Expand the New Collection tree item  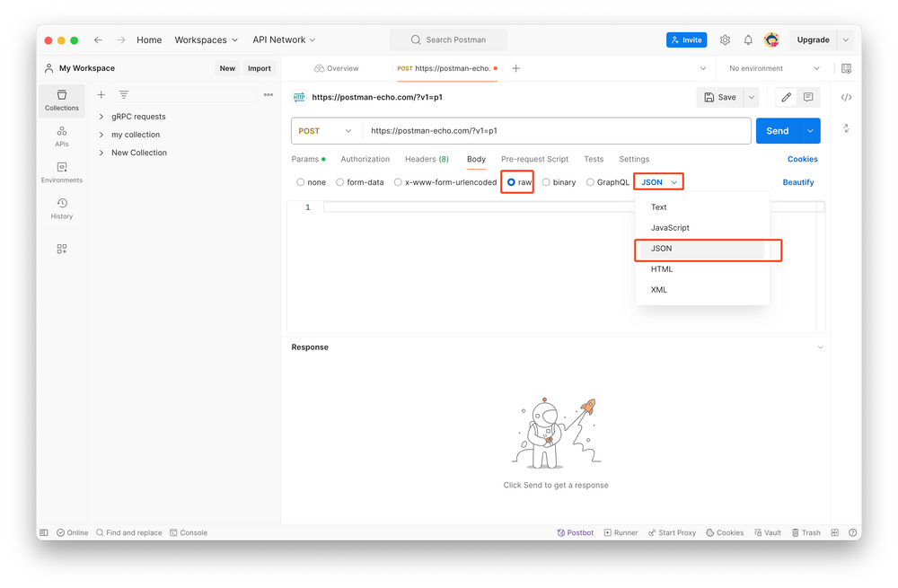[101, 153]
